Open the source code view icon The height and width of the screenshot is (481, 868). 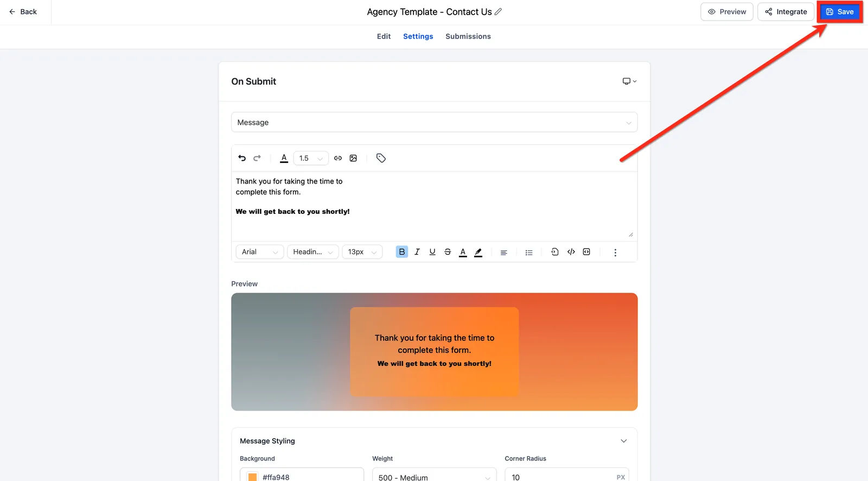click(x=571, y=252)
